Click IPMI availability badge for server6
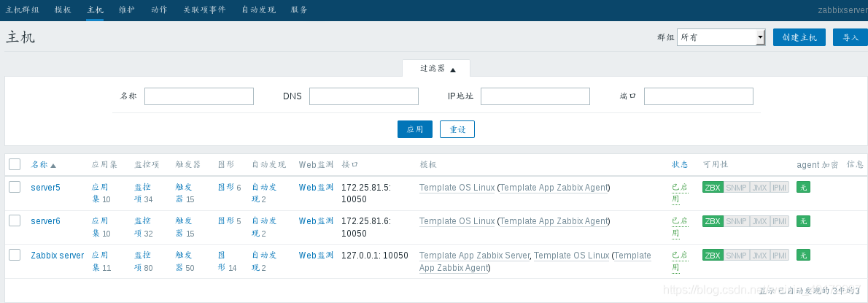Image resolution: width=868 pixels, height=303 pixels. [780, 221]
